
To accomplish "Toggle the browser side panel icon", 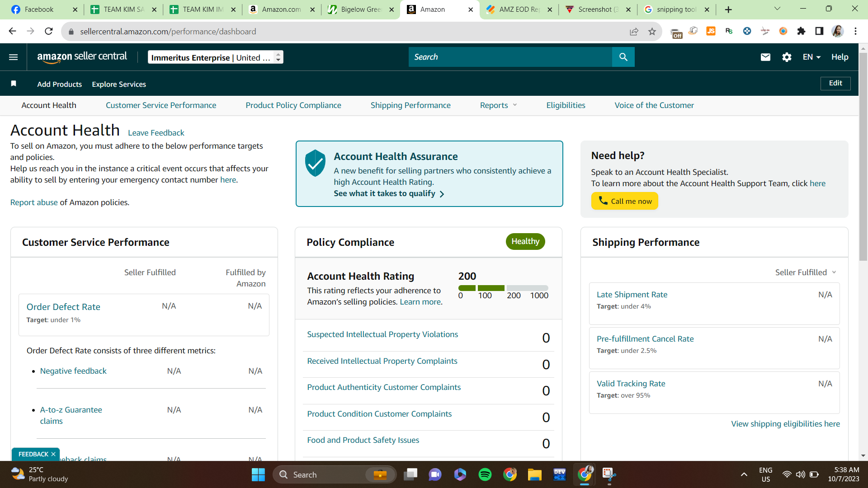I will [819, 31].
